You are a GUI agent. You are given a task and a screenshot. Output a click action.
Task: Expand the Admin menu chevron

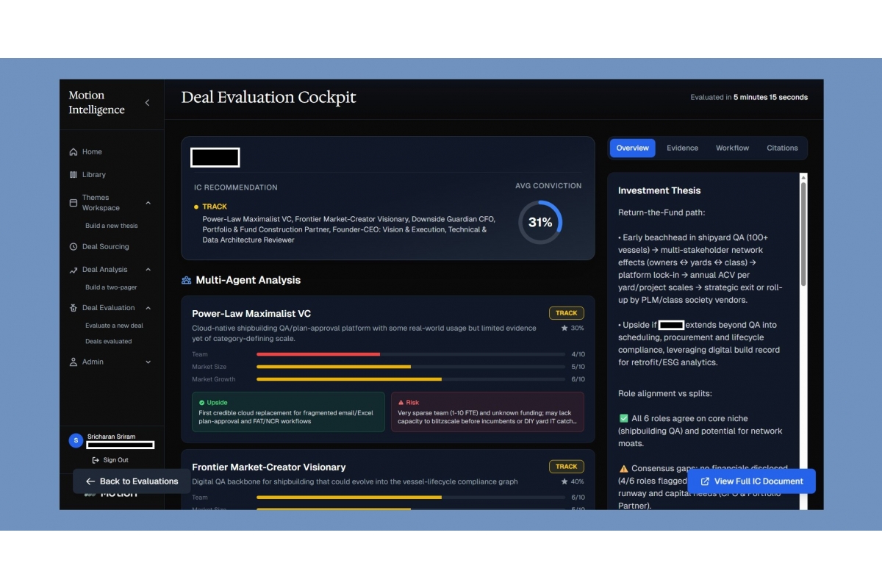click(x=148, y=362)
